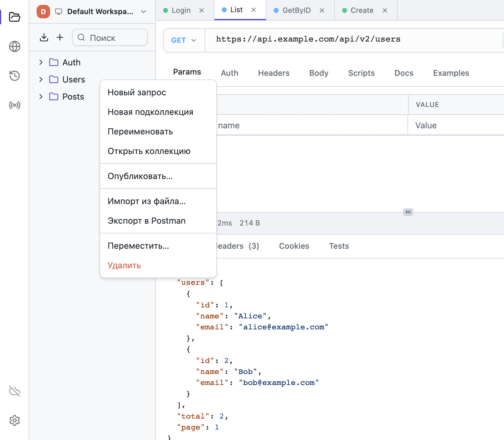504x440 pixels.
Task: Expand the Users collection chevron
Action: [x=41, y=79]
